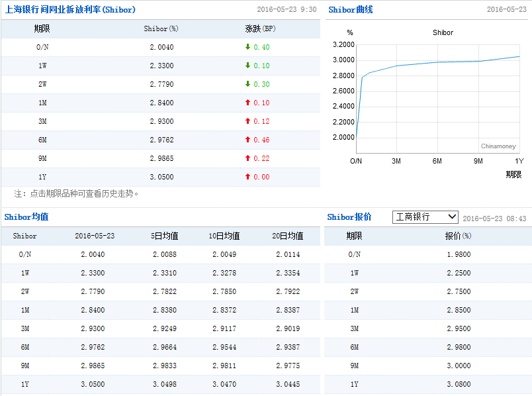Click the red up arrow for 1M
This screenshot has height=396, width=532.
(x=247, y=103)
